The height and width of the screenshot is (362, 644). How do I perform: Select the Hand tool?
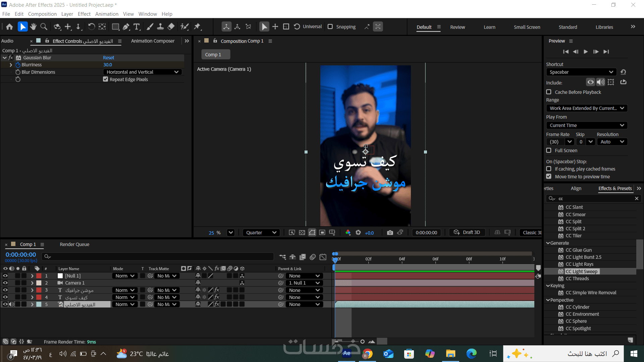tap(33, 27)
